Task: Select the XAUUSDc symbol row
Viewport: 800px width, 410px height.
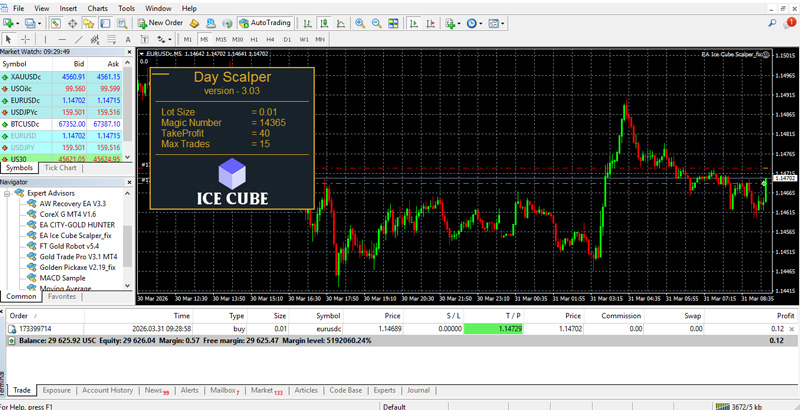Action: (62, 76)
